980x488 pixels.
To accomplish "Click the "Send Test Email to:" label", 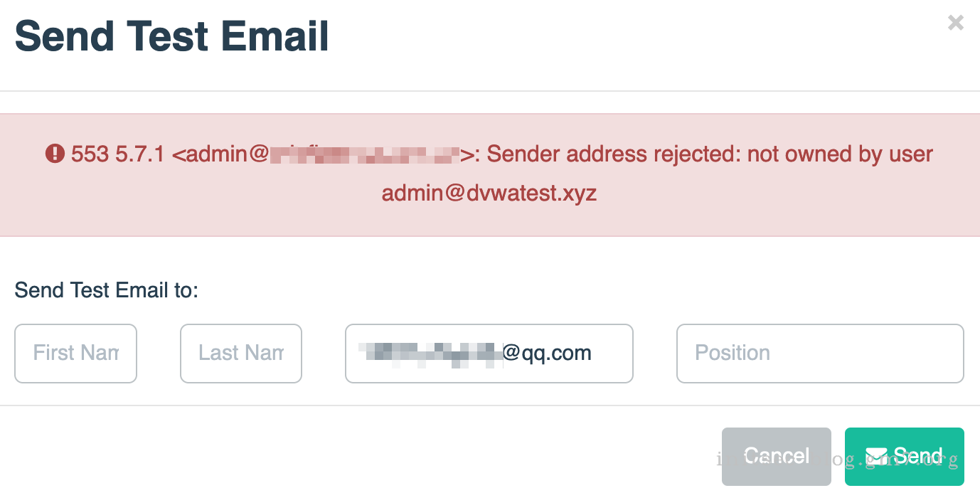I will pyautogui.click(x=106, y=290).
